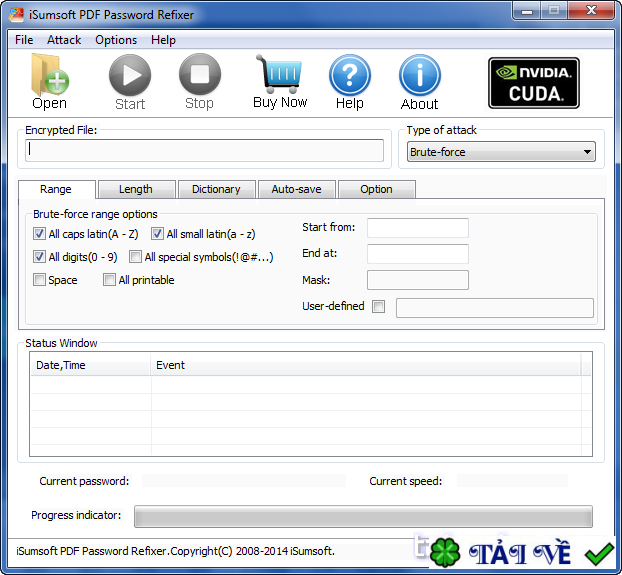622x575 pixels.
Task: Click the NVIDIA CUDA logo
Action: [534, 83]
